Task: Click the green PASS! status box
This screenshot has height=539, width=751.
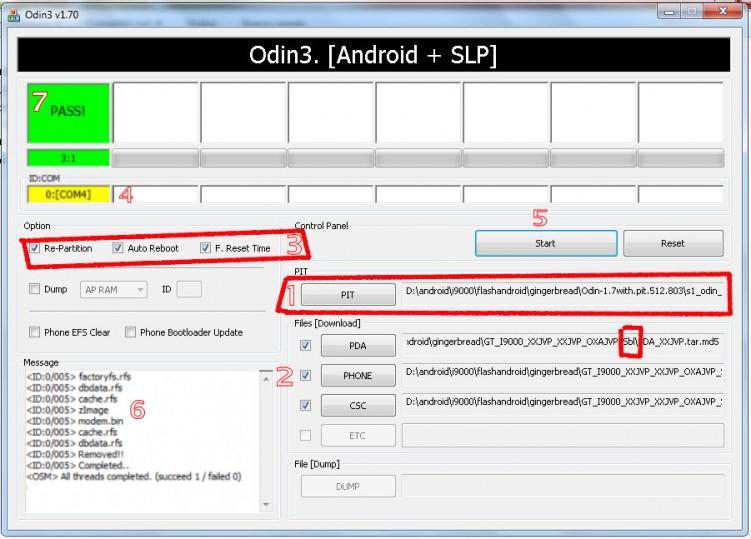Action: [x=68, y=113]
